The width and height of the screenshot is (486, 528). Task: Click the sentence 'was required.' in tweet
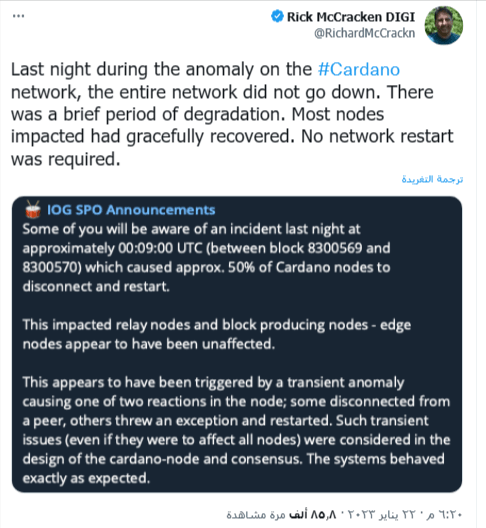click(66, 159)
